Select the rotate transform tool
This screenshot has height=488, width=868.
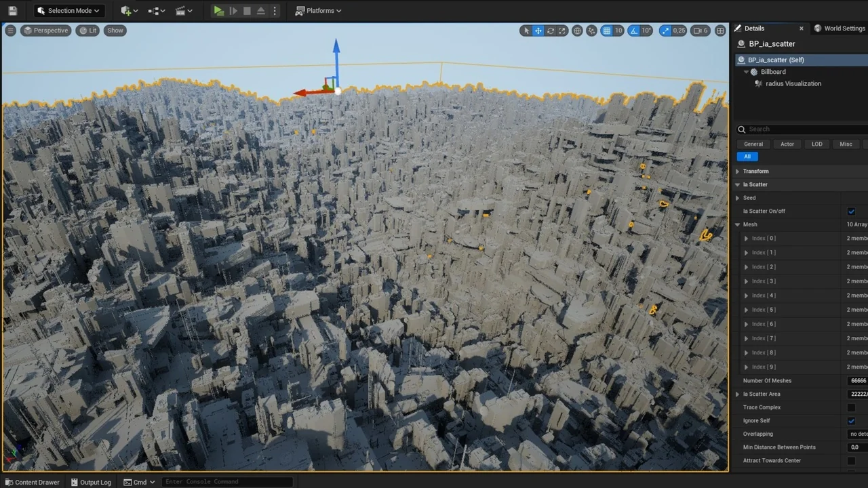coord(551,30)
